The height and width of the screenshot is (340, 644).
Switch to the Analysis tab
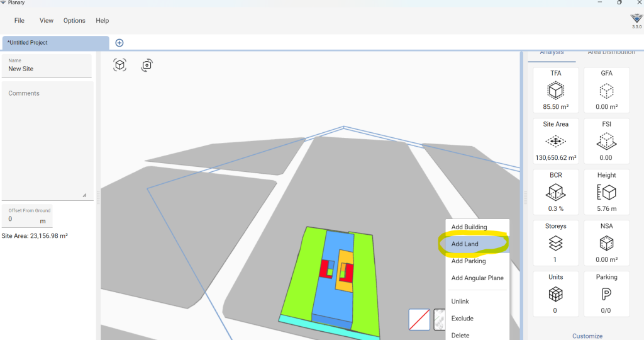click(552, 54)
